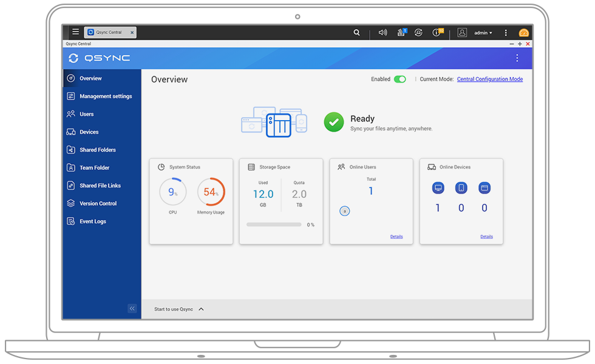The width and height of the screenshot is (595, 364).
Task: Toggle the search magnifier in the top bar
Action: click(x=356, y=32)
